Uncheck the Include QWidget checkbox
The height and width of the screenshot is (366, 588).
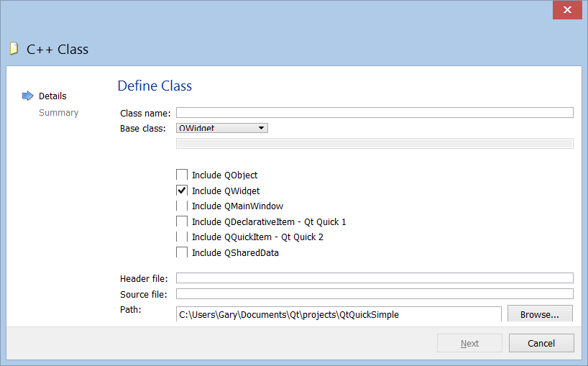[182, 191]
